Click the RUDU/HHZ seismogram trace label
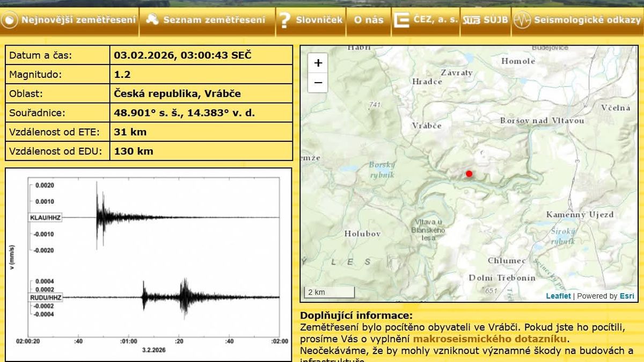Viewport: 644px width, 362px height. pos(46,297)
